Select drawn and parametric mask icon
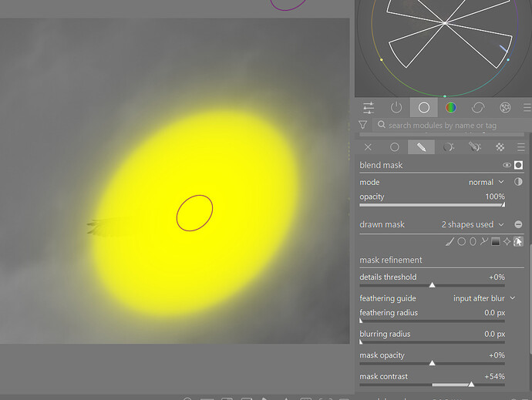This screenshot has width=532, height=400. click(x=475, y=147)
